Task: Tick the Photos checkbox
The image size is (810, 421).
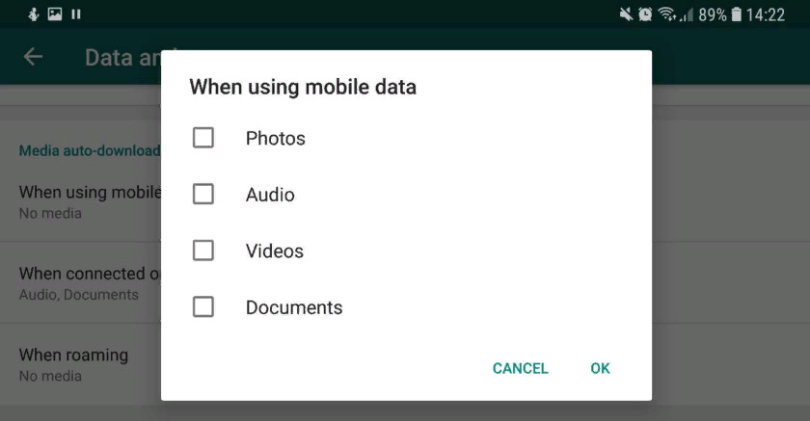Action: pos(203,138)
